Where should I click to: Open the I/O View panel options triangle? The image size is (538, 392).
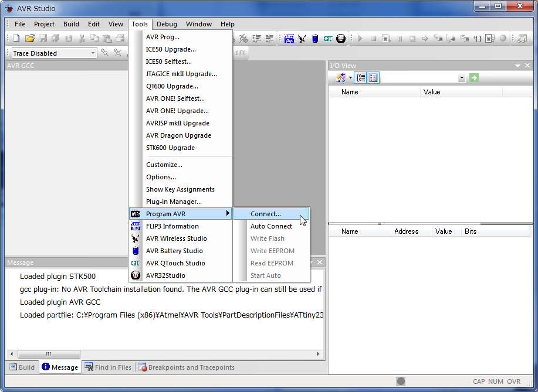click(x=517, y=66)
